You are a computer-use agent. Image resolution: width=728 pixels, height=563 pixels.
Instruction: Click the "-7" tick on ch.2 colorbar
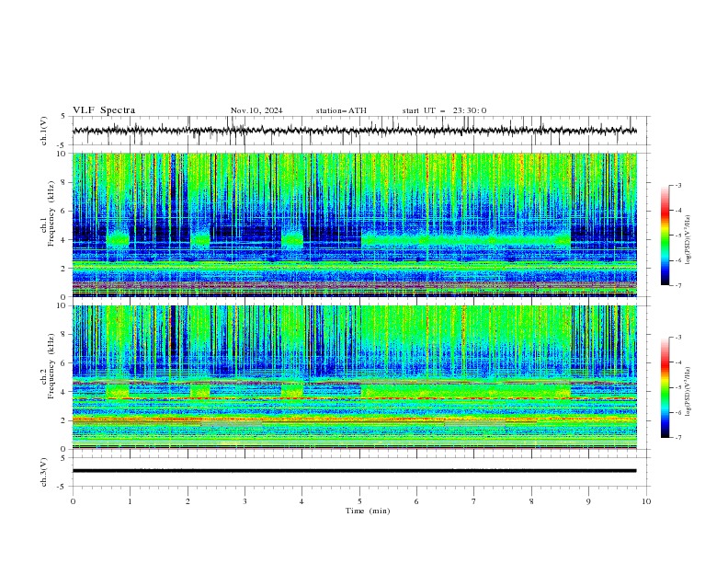(x=677, y=438)
